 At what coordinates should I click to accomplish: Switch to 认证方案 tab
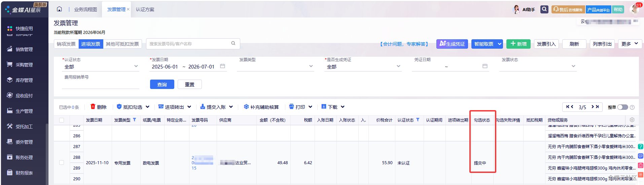[x=145, y=9]
